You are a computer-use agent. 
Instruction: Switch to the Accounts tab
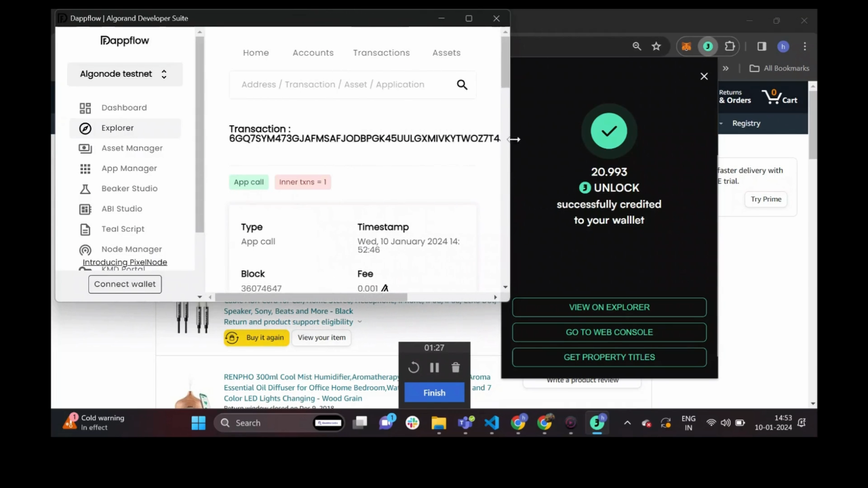(313, 53)
